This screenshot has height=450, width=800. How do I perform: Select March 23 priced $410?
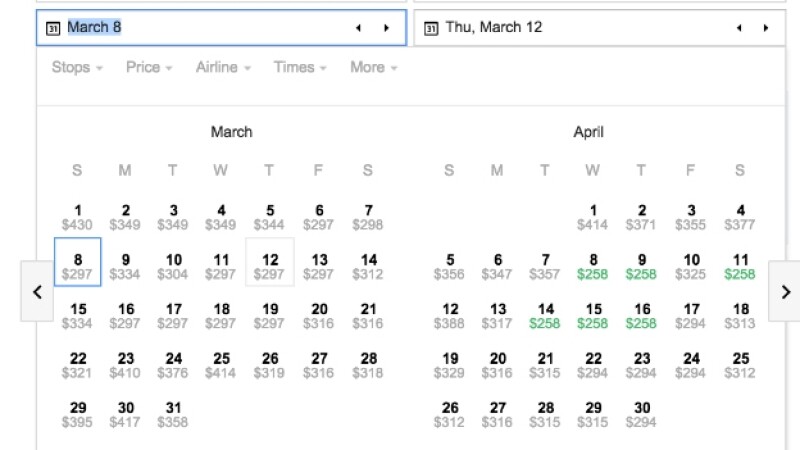[126, 365]
